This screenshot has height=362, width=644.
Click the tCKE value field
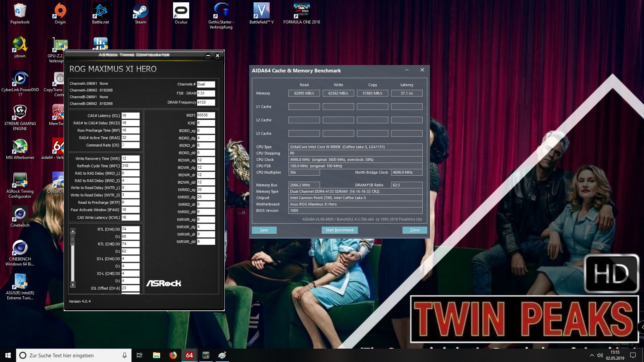coord(206,123)
